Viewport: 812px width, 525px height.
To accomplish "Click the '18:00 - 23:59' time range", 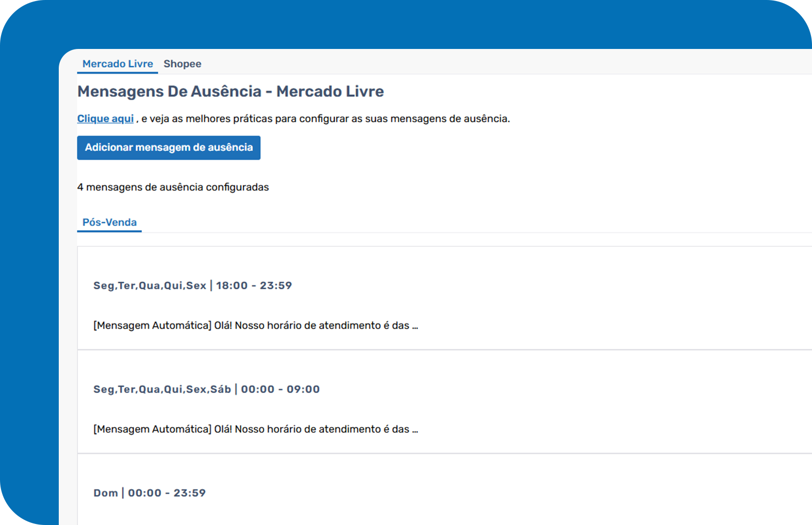I will coord(254,285).
